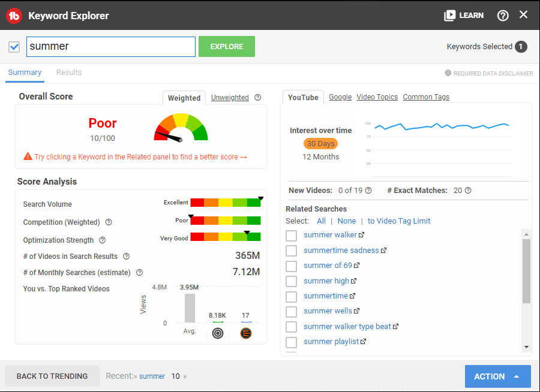Image resolution: width=540 pixels, height=392 pixels.
Task: Open external link icon for summer walker type beat
Action: point(395,326)
